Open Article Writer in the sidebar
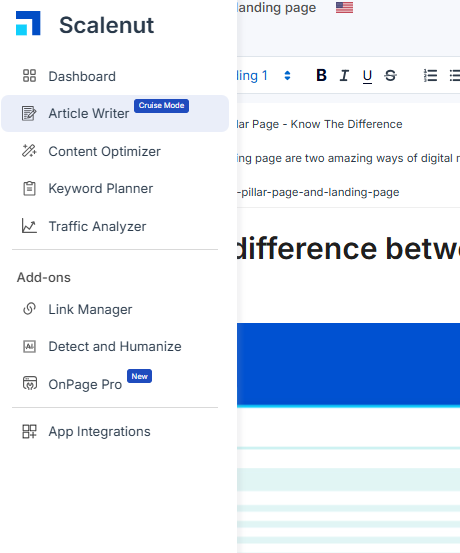Viewport: 460px width, 553px height. coord(115,113)
